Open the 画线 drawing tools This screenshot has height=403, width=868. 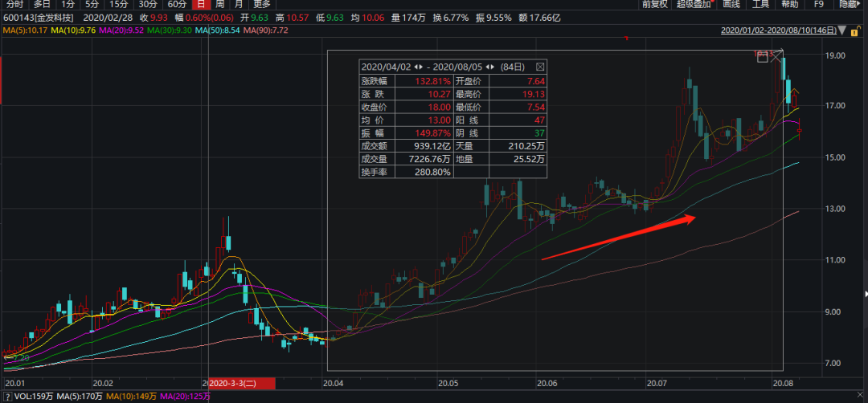pyautogui.click(x=731, y=4)
